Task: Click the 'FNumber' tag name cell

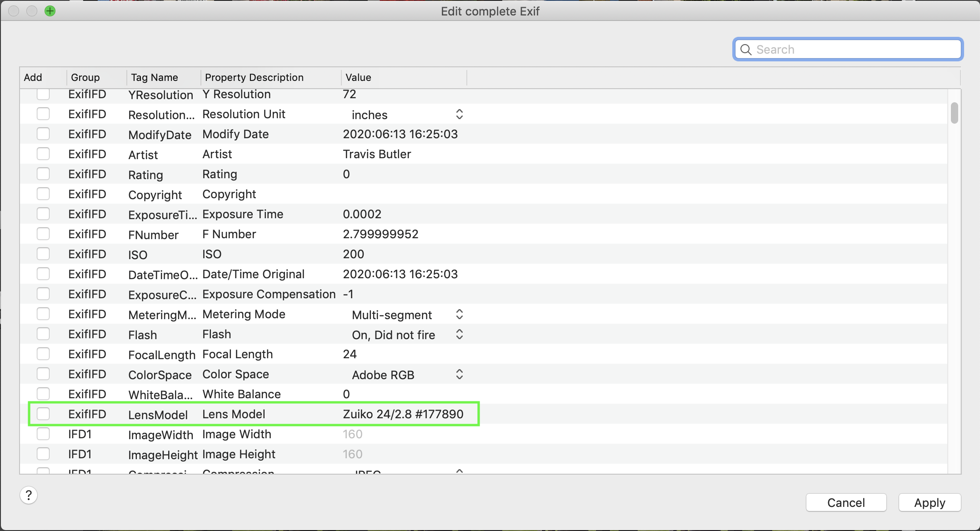Action: [153, 235]
